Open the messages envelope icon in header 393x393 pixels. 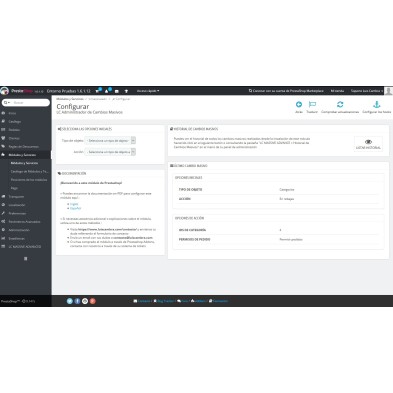tap(117, 91)
